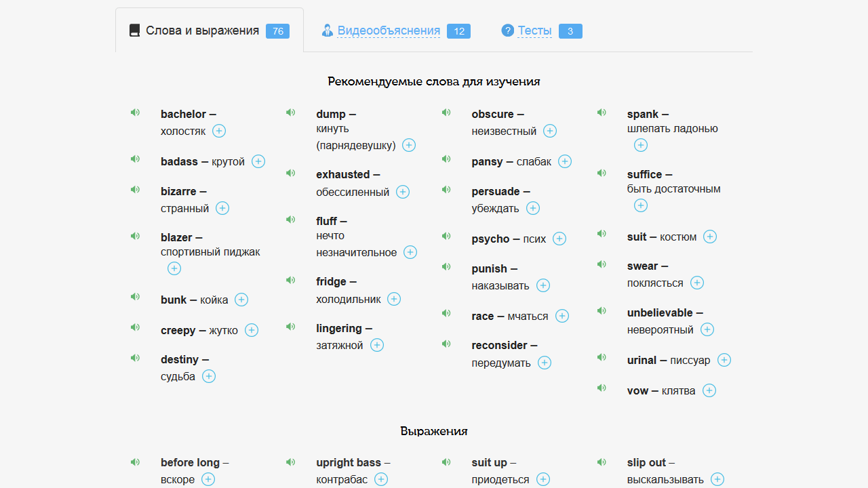Play audio for expression 'before long'
This screenshot has height=488, width=868.
135,462
